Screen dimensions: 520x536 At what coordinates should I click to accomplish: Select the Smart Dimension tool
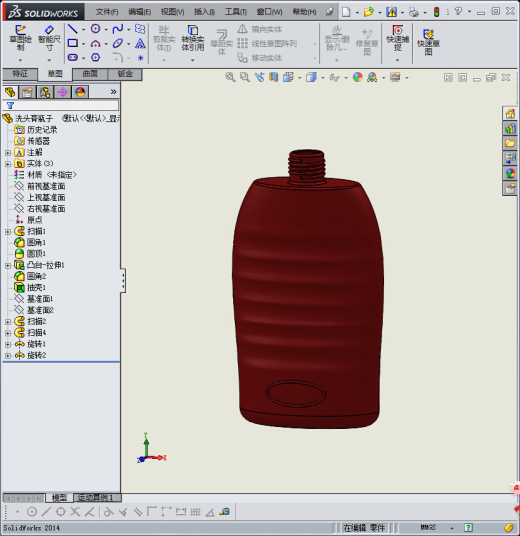(49, 38)
